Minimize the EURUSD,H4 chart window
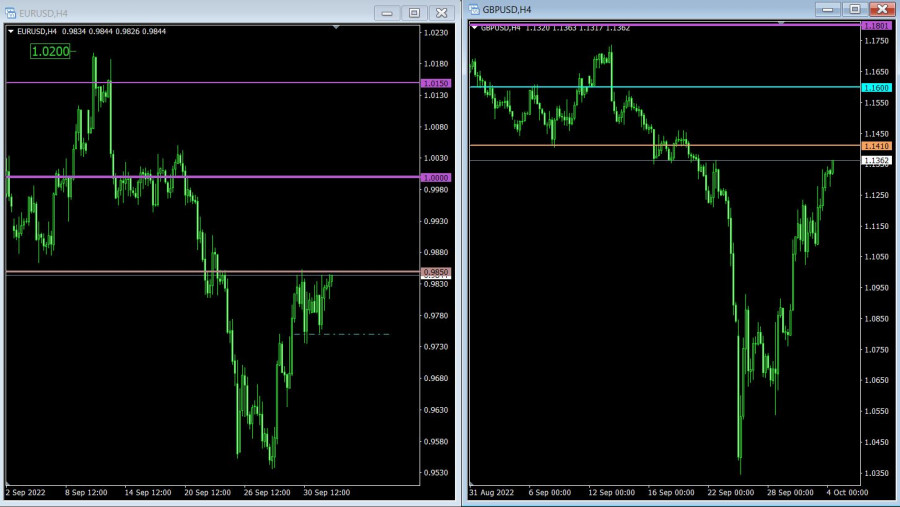Viewport: 900px width, 507px height. (387, 13)
